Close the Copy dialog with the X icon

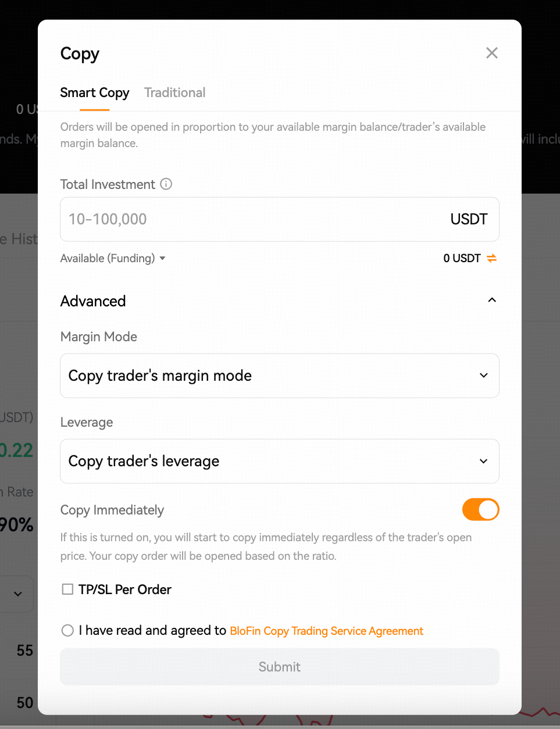(492, 53)
